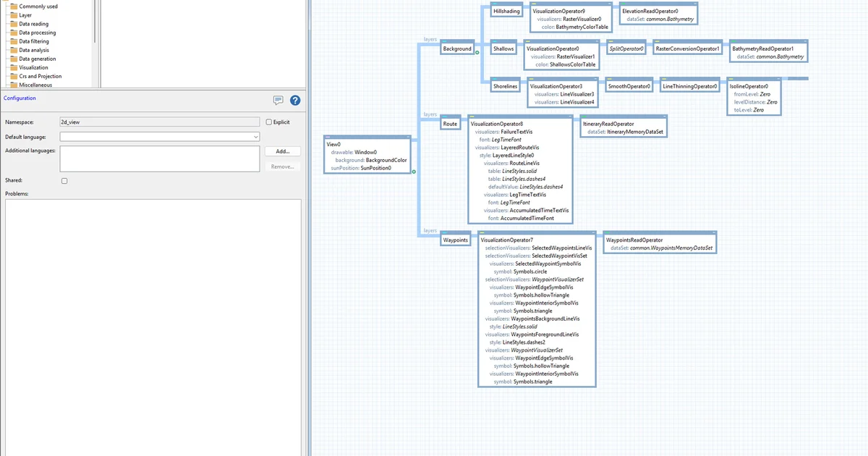Click the RasterVisualizer1 entry
The height and width of the screenshot is (456, 868).
pos(576,56)
